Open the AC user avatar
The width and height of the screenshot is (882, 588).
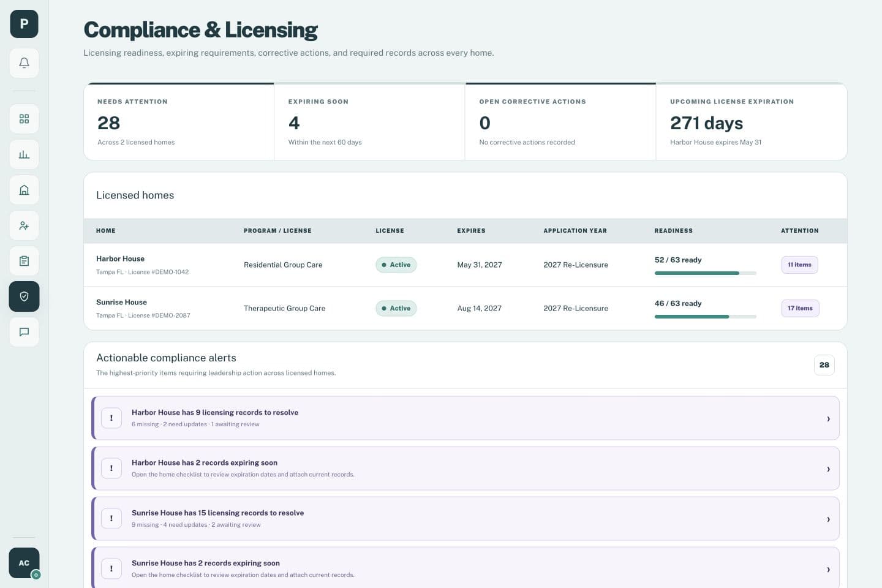pos(24,563)
